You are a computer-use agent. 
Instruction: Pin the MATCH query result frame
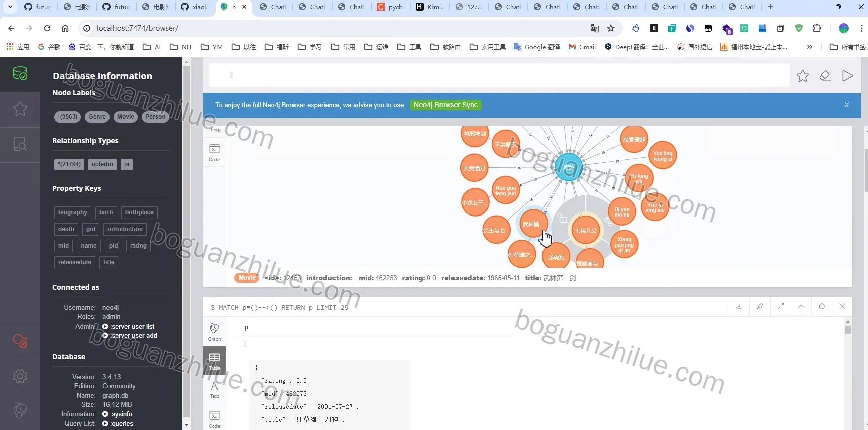[760, 306]
